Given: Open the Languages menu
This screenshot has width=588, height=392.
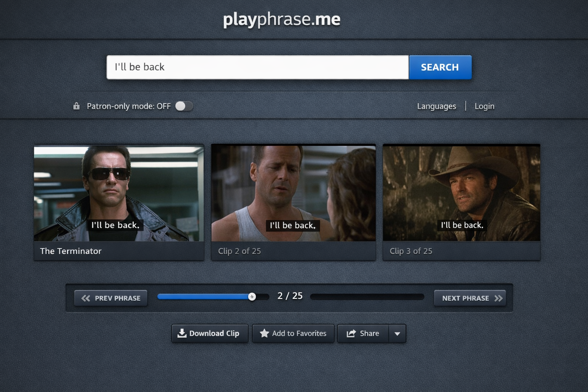Looking at the screenshot, I should 436,106.
